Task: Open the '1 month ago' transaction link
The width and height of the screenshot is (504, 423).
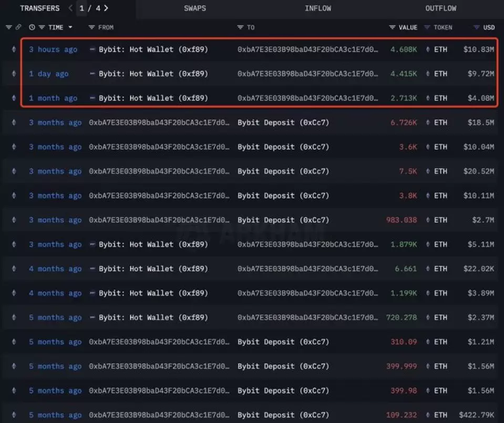Action: tap(53, 98)
